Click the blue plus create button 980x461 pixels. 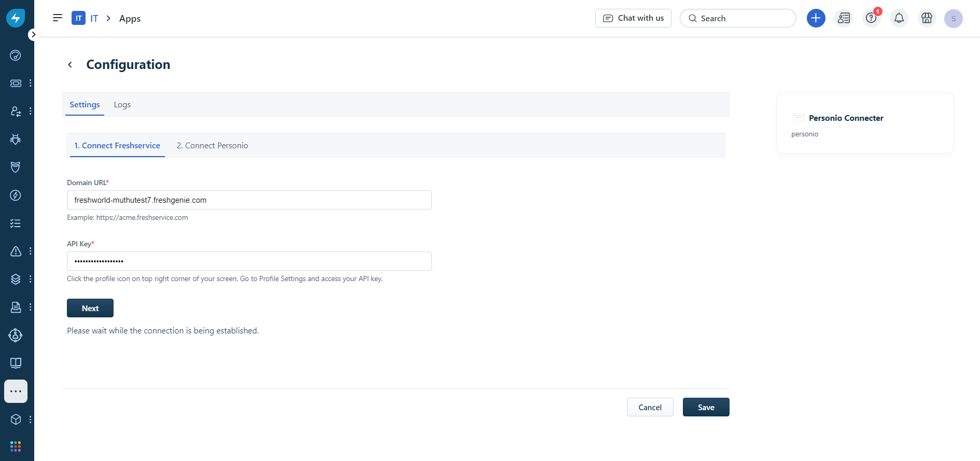click(x=816, y=18)
